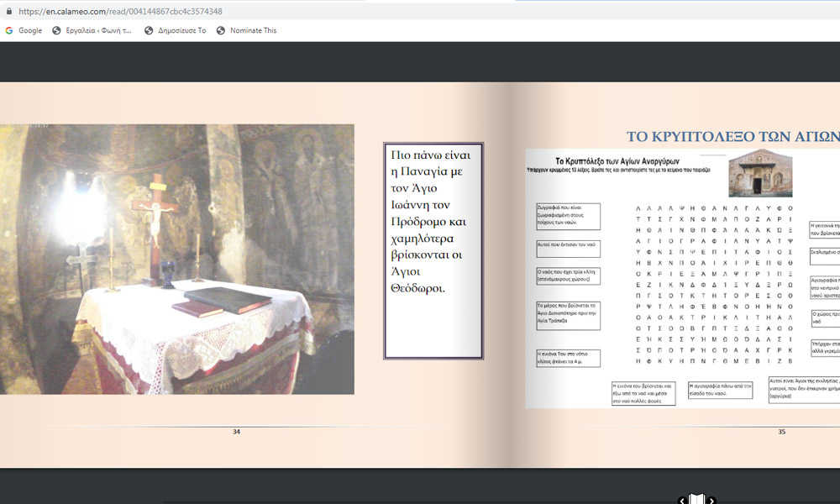Viewport: 840px width, 504px height.
Task: Open the Nominate This bookmark
Action: [246, 30]
